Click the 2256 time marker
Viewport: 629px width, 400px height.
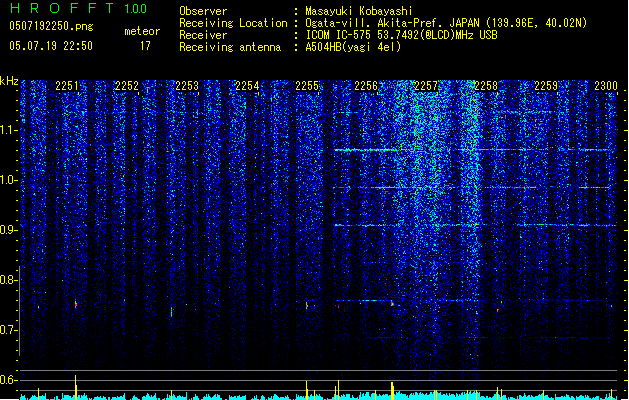coord(366,86)
